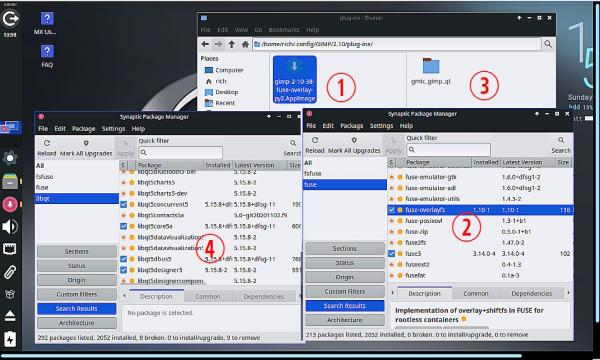Select fuse-emulator-gtk package row

coord(480,177)
